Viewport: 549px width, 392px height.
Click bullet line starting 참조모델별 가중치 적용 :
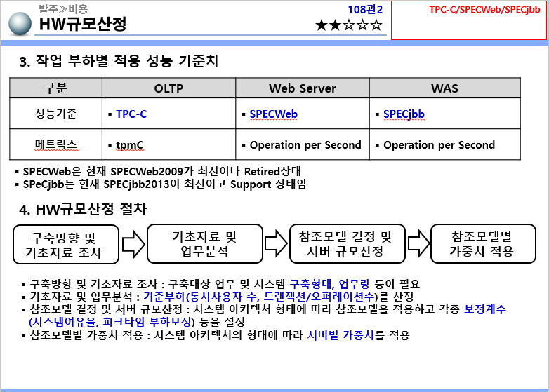coord(216,335)
